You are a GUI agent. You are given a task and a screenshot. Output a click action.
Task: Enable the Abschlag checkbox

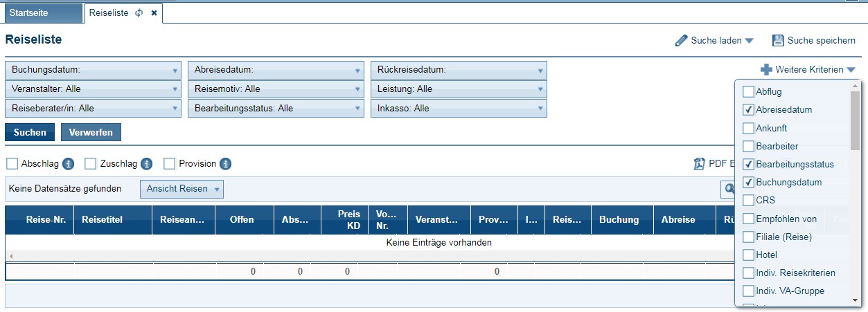(x=12, y=164)
